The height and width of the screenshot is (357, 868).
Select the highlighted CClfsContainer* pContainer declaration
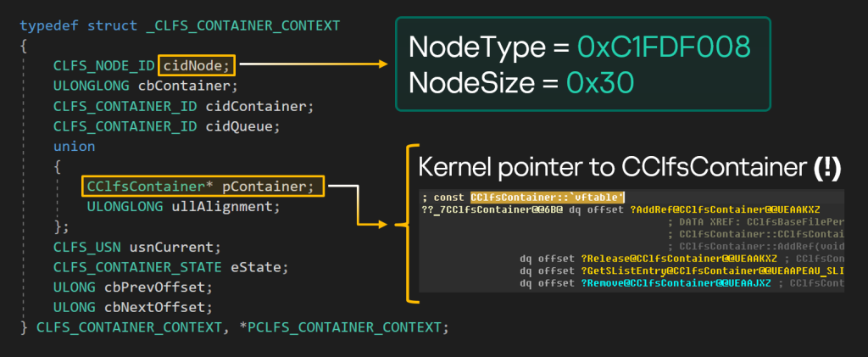pyautogui.click(x=202, y=186)
